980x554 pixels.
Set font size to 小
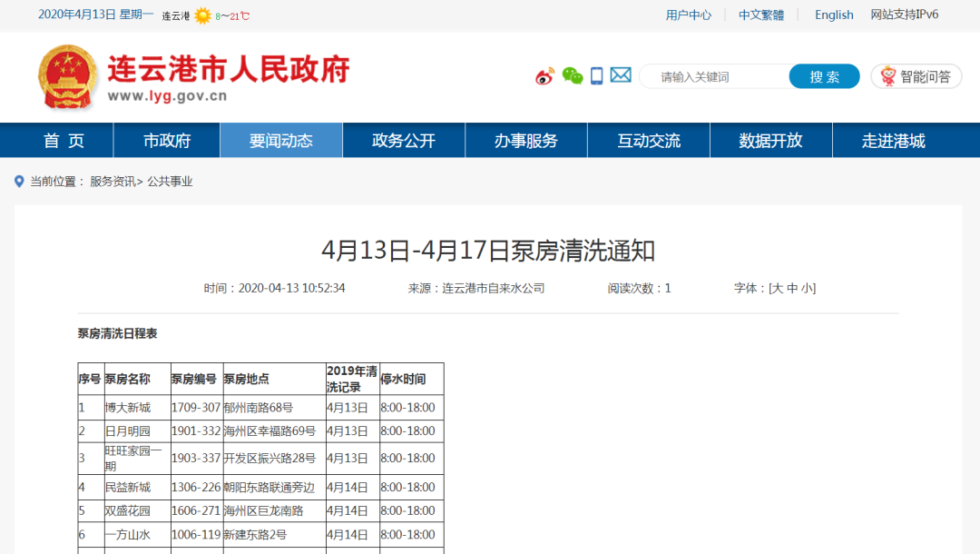coord(807,288)
